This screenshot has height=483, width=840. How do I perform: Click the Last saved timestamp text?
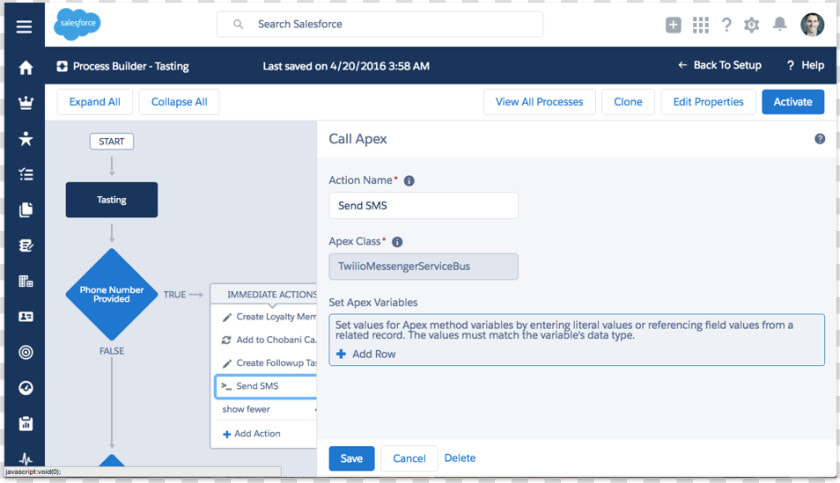[x=346, y=66]
